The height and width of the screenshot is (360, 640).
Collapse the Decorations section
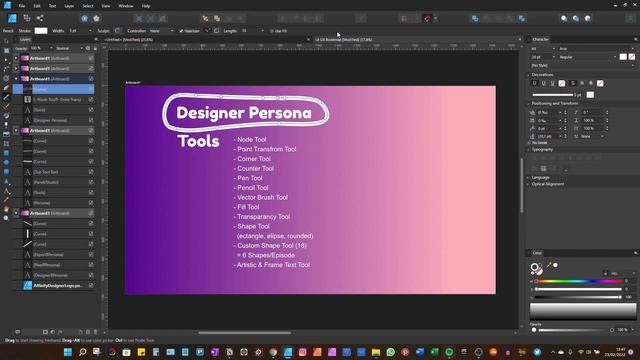pyautogui.click(x=528, y=75)
